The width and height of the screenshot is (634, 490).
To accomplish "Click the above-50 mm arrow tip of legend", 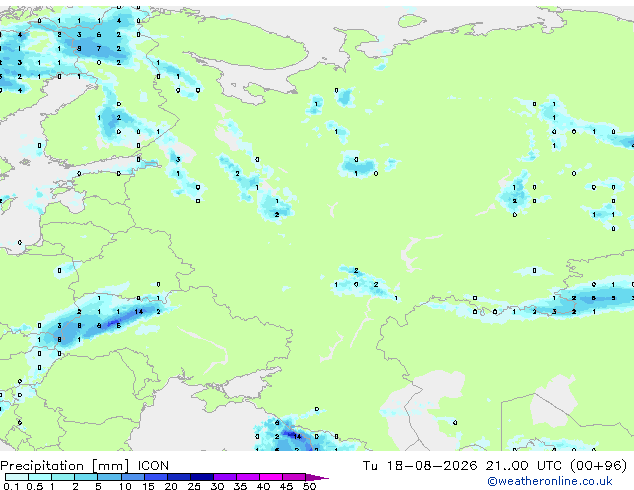I will [x=317, y=477].
